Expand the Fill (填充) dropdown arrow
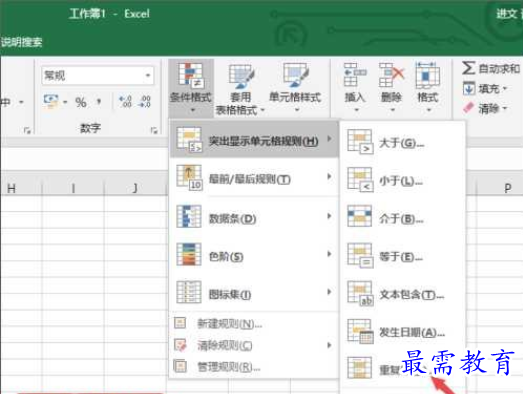Viewport: 523px width, 394px height. pyautogui.click(x=505, y=89)
